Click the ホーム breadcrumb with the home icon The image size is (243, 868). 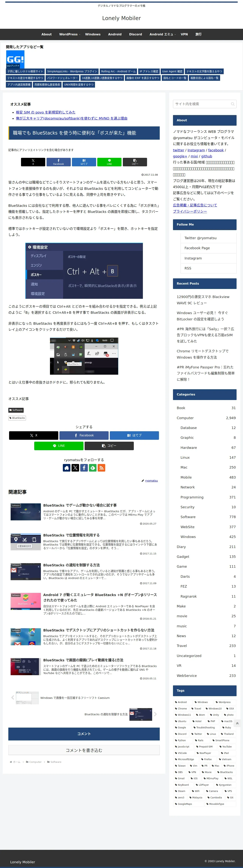pyautogui.click(x=15, y=762)
